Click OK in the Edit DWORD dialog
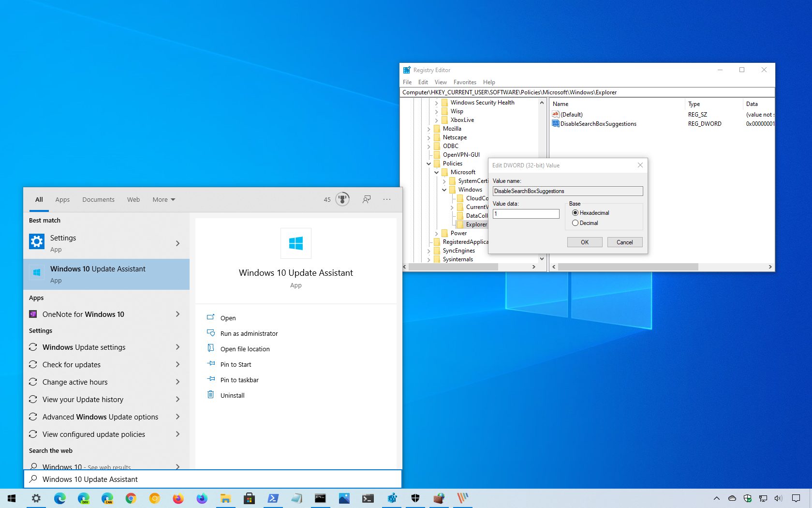This screenshot has width=812, height=508. (x=584, y=242)
